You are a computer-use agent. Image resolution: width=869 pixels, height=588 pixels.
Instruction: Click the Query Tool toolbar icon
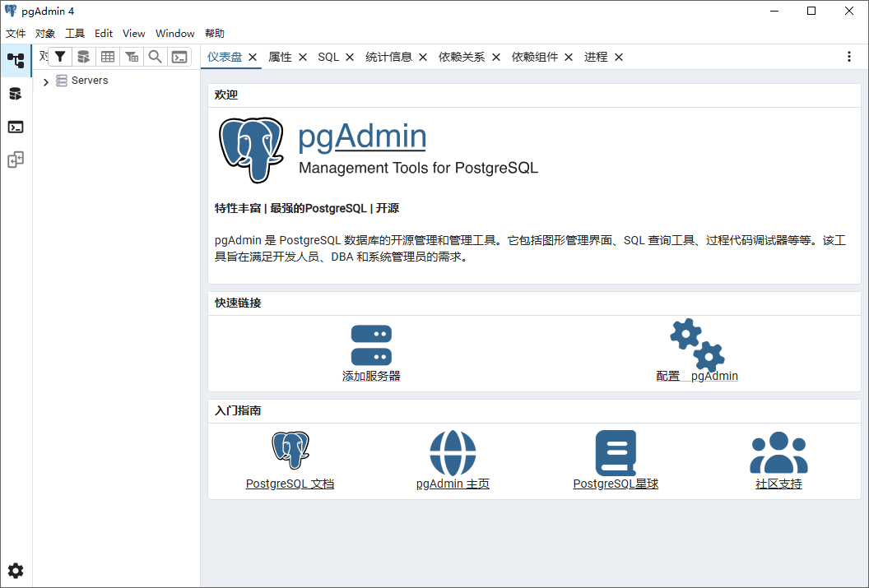point(84,57)
